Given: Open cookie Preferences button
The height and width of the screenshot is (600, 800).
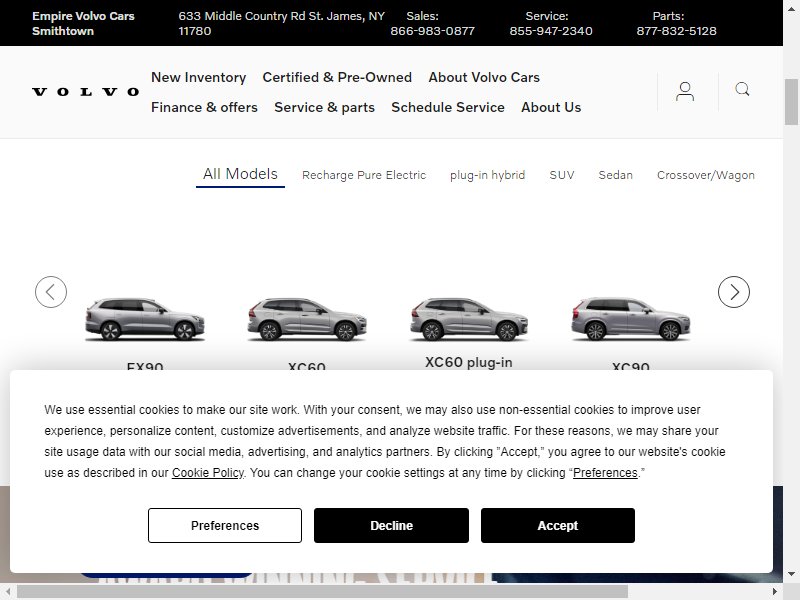Looking at the screenshot, I should click(x=225, y=526).
